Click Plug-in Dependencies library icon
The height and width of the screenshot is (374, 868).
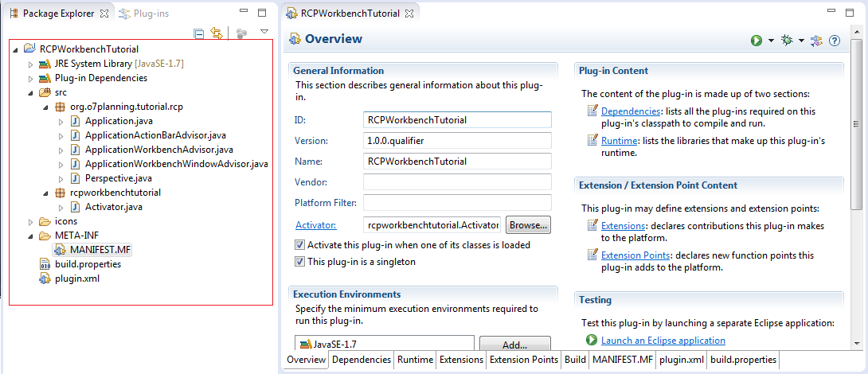[45, 78]
